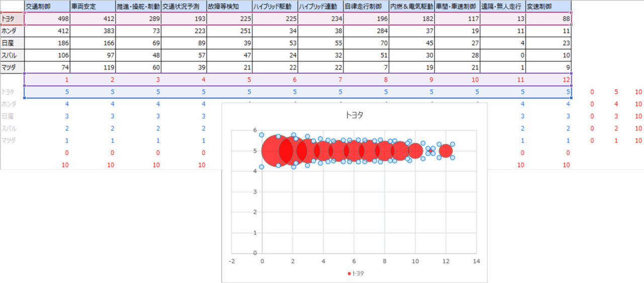
Task: Select the マツダ cell with value 74
Action: click(x=47, y=67)
